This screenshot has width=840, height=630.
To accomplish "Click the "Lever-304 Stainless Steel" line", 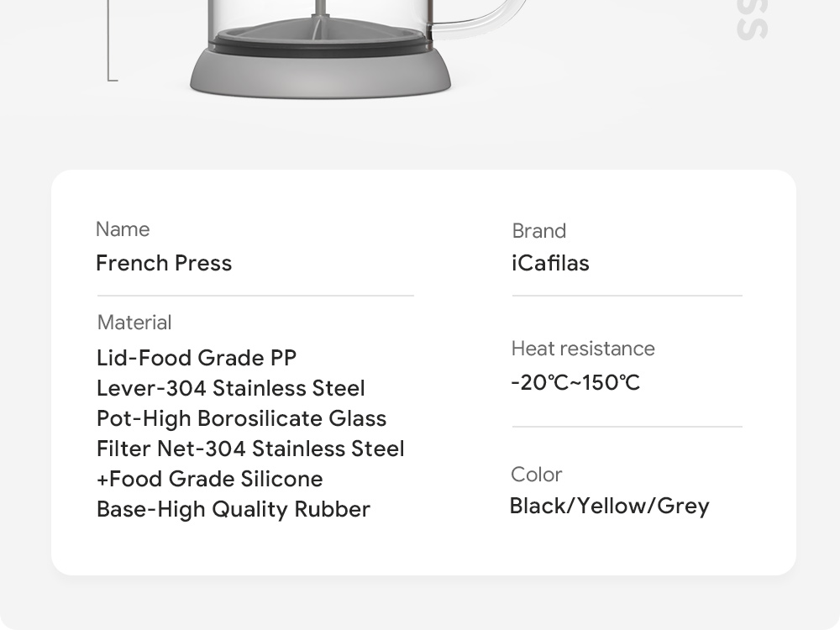I will pos(231,388).
